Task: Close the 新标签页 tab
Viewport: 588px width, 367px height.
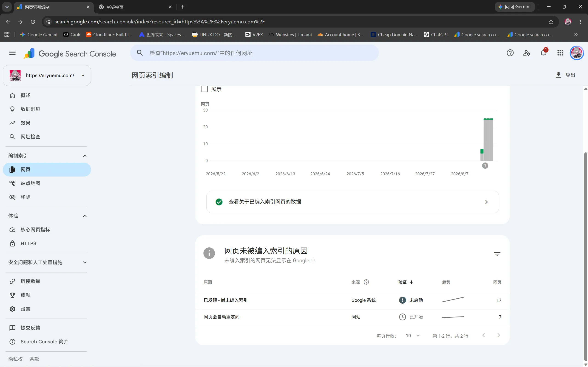Action: click(x=170, y=7)
